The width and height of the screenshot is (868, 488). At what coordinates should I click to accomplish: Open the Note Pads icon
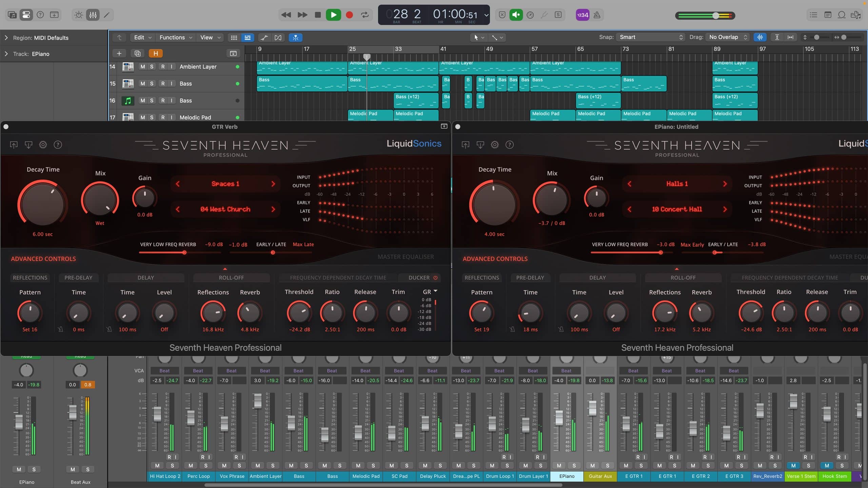pyautogui.click(x=827, y=15)
